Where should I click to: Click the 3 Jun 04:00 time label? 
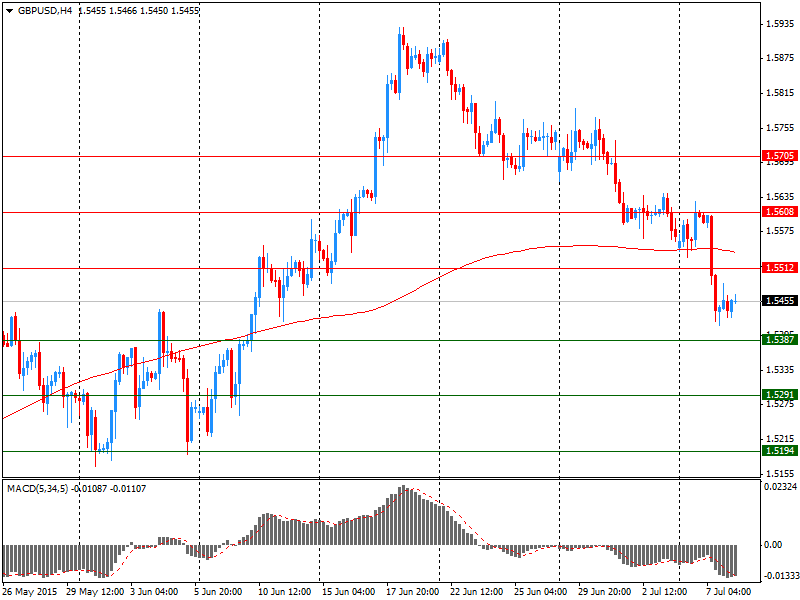(154, 592)
